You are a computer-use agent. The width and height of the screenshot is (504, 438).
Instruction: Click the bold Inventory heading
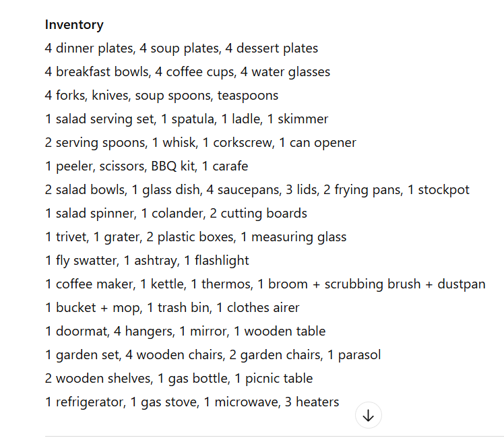[x=74, y=25]
